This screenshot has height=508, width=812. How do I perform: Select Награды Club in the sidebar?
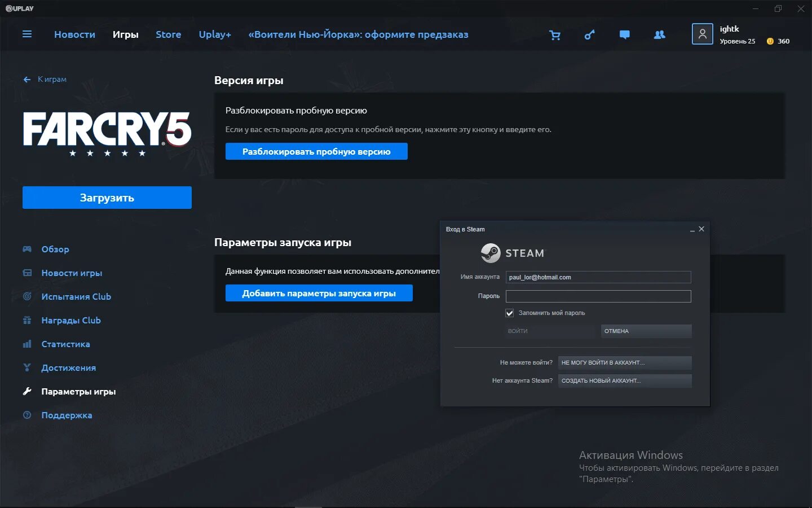click(71, 320)
